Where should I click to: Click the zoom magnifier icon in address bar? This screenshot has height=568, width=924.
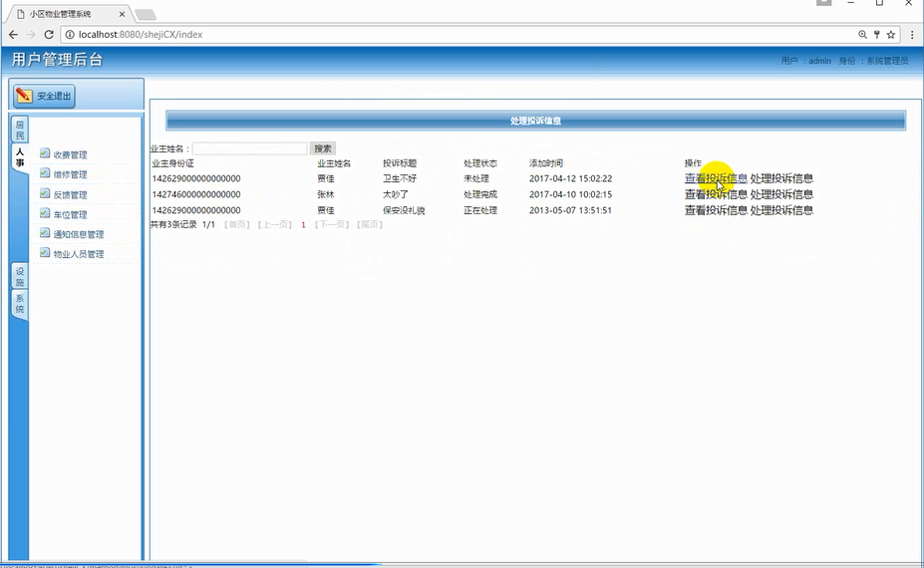[x=863, y=35]
